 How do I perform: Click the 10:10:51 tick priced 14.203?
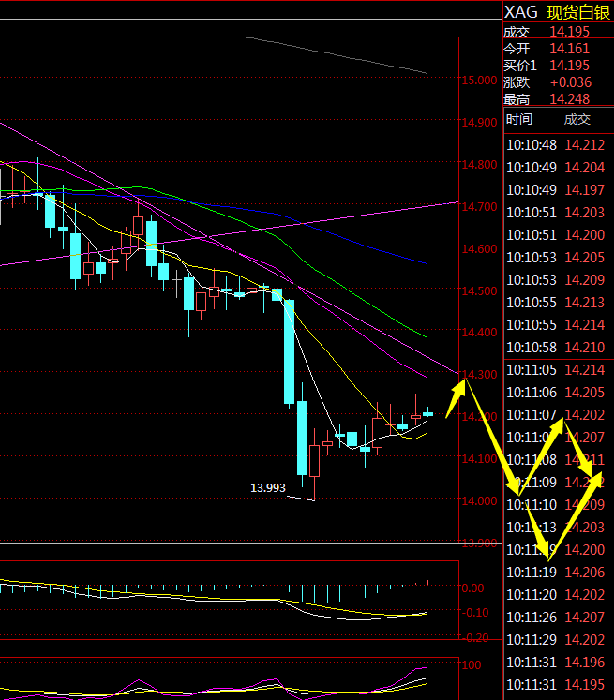coord(556,212)
